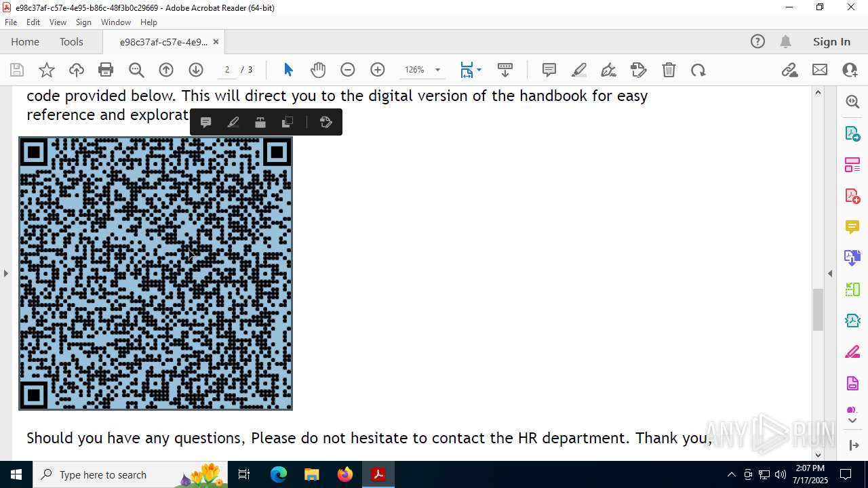This screenshot has width=868, height=488.
Task: Click the taskbar search box
Action: pos(132,474)
